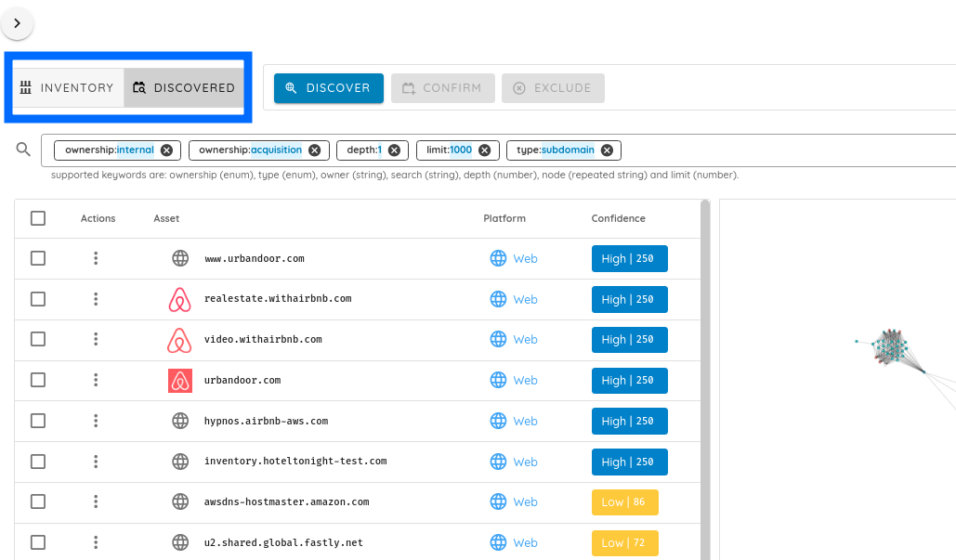The height and width of the screenshot is (560, 956).
Task: Switch to the Discovered tab
Action: pyautogui.click(x=184, y=88)
